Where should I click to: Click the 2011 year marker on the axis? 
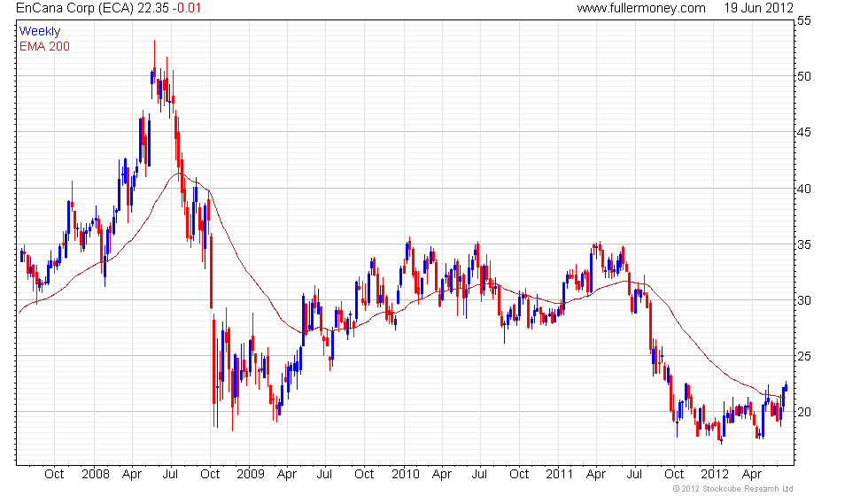click(559, 475)
